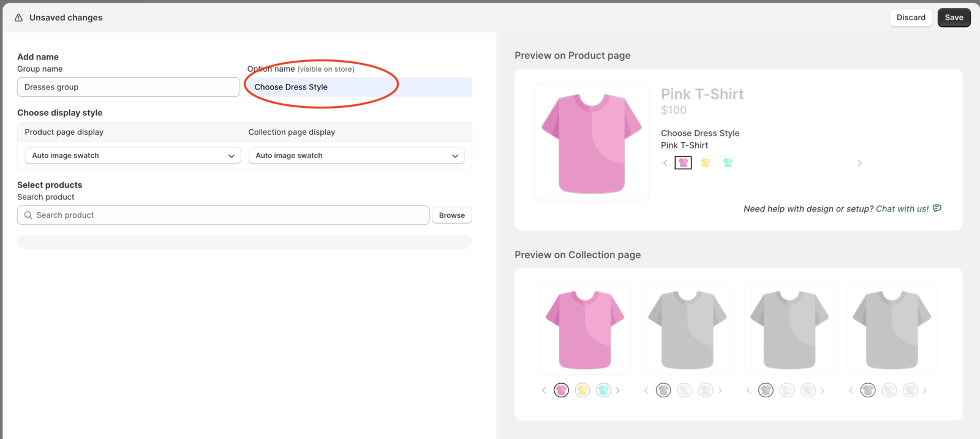Open the Chat with us link
Viewport: 980px width, 439px height.
tap(902, 208)
